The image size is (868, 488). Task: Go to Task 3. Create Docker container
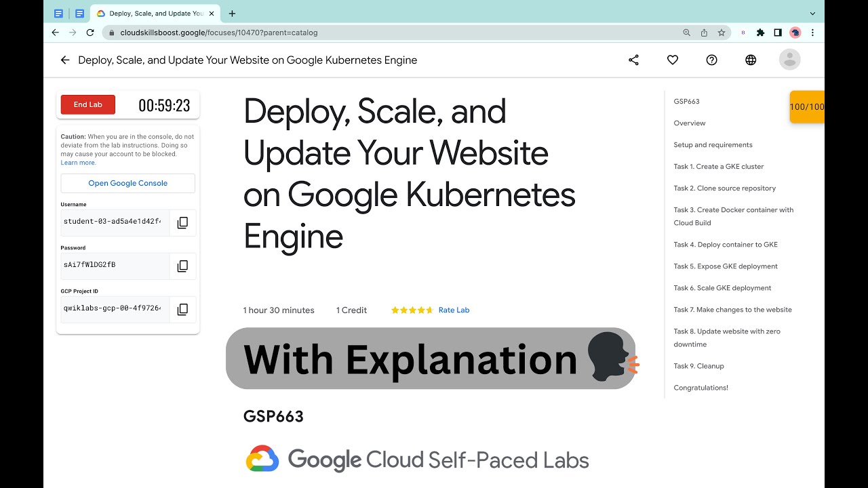coord(734,216)
